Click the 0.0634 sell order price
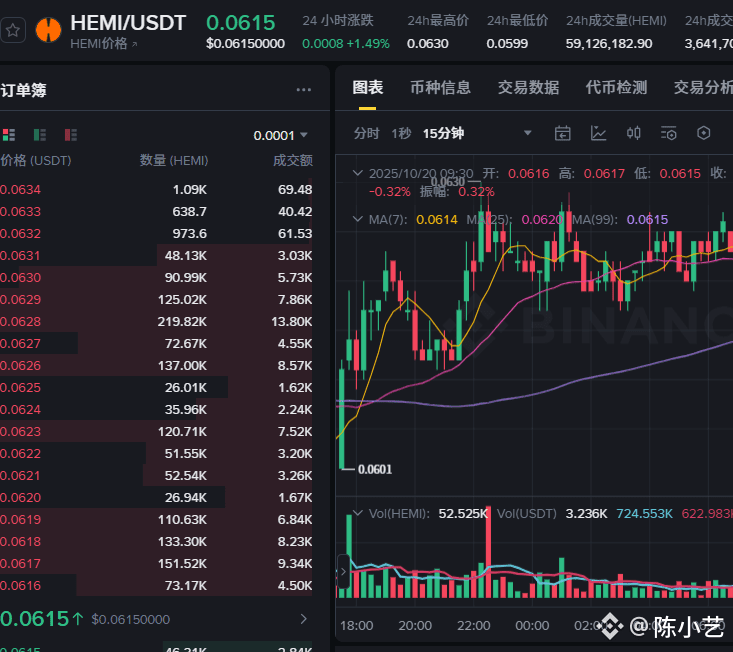This screenshot has height=652, width=733. 20,190
